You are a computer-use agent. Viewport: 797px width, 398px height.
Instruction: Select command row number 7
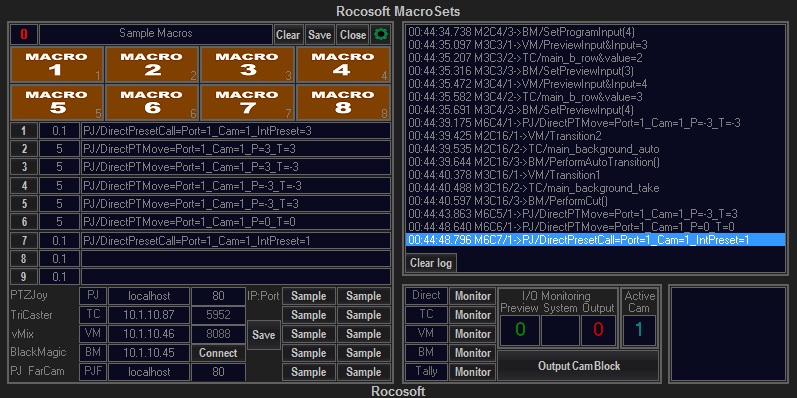(24, 240)
